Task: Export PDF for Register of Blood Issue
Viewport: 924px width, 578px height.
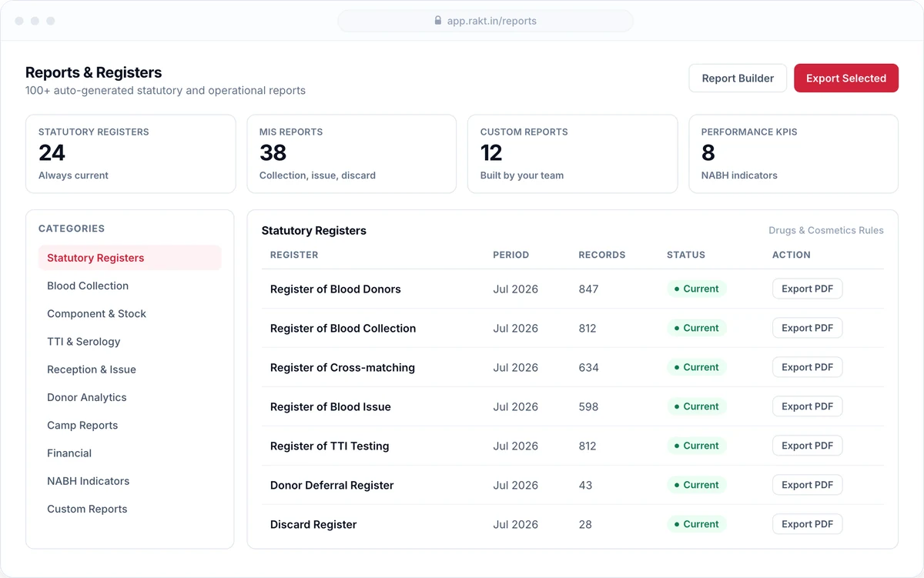Action: (807, 406)
